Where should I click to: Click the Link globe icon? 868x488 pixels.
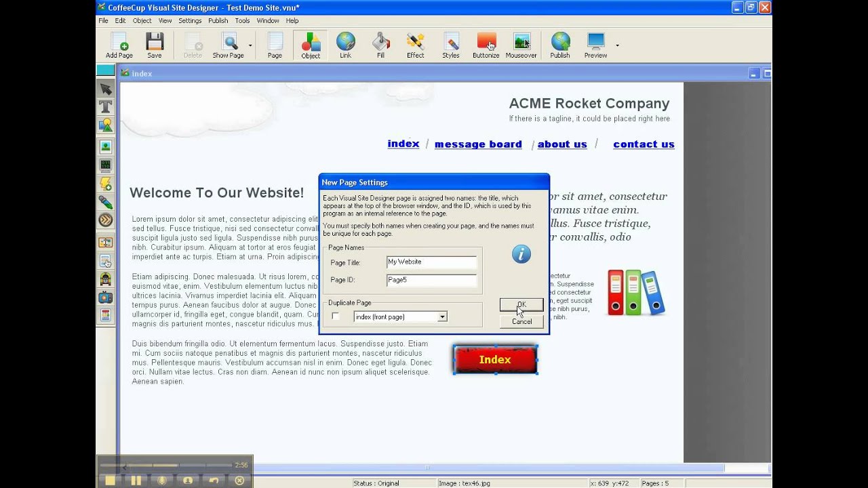click(345, 45)
